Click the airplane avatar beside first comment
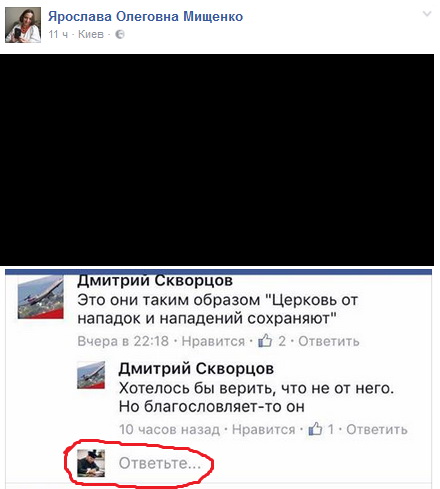Image resolution: width=440 pixels, height=489 pixels. (x=41, y=297)
